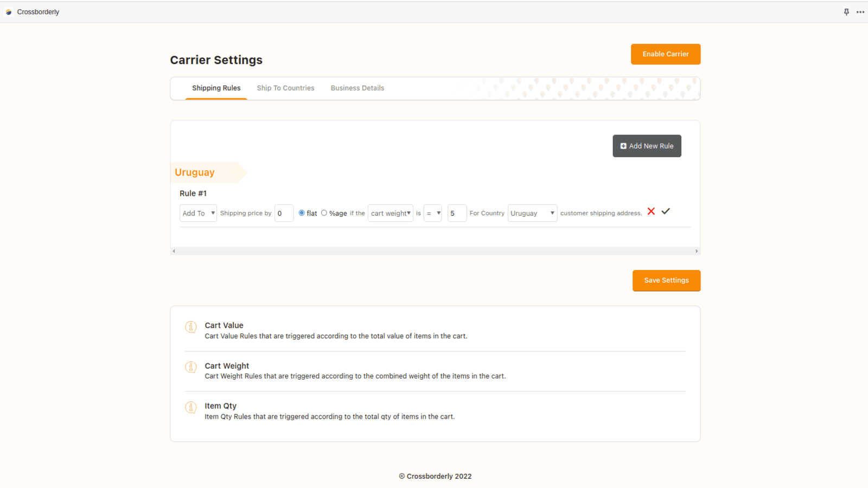
Task: Switch to the Ship To Countries tab
Action: click(285, 88)
